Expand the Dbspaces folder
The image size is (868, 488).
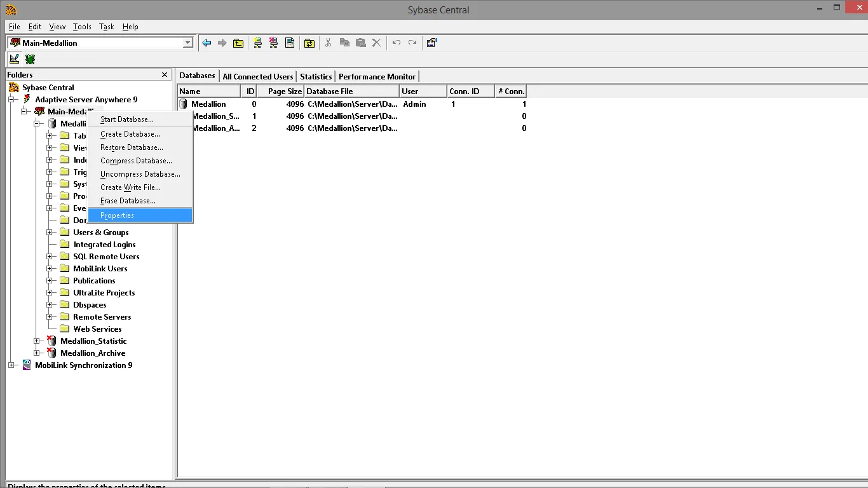tap(50, 305)
